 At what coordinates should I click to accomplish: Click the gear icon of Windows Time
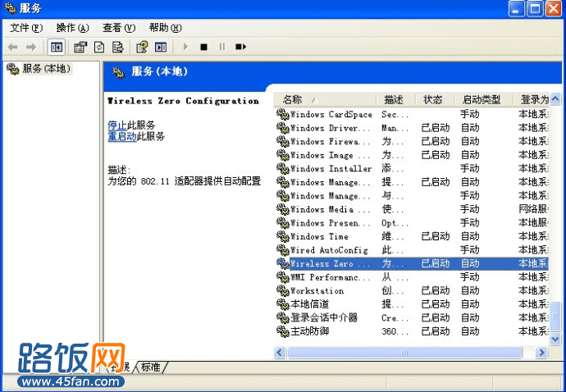(x=283, y=236)
